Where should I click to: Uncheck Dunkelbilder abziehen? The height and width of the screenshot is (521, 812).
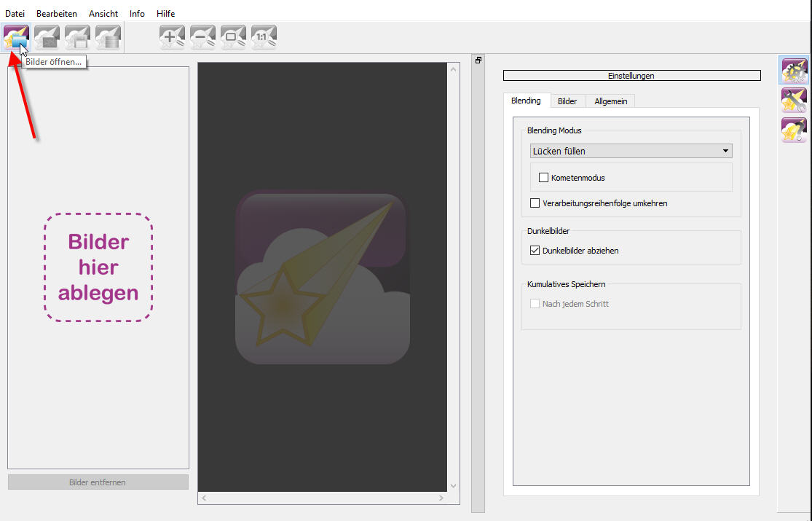[535, 251]
